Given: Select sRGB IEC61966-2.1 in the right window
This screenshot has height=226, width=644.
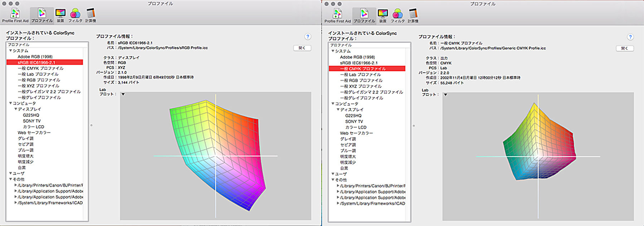Looking at the screenshot, I should click(x=359, y=63).
